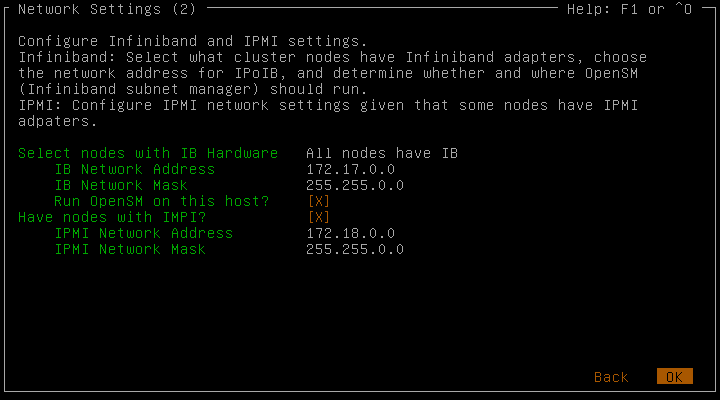Click the "IB Network Mask" label text
The image size is (720, 400).
pyautogui.click(x=120, y=185)
